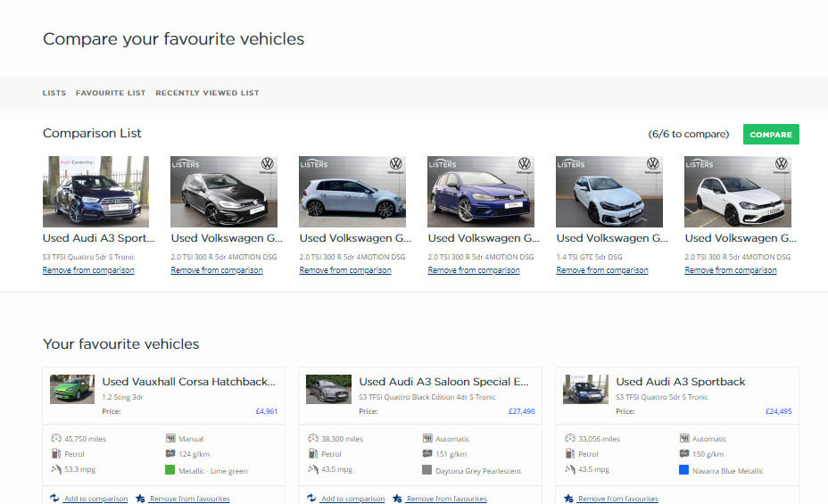Click the compare arrows icon for Audi A3 Saloon
828x504 pixels.
click(x=311, y=498)
